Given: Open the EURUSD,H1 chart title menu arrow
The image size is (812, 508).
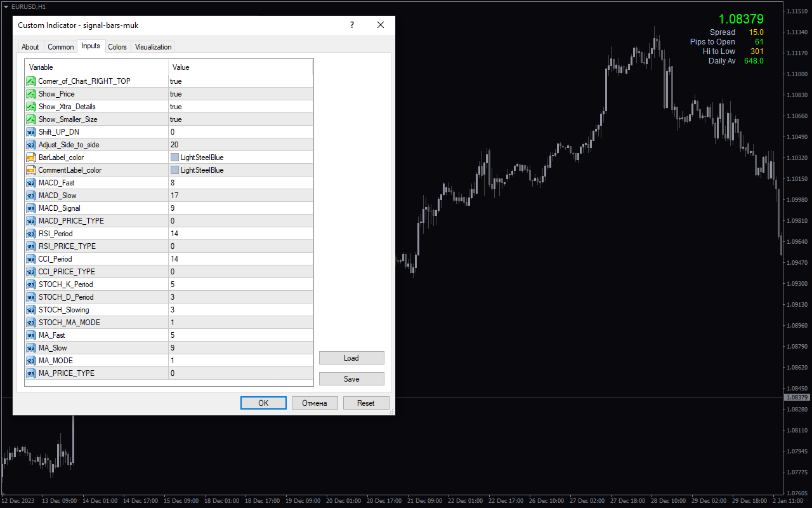Looking at the screenshot, I should click(x=5, y=6).
